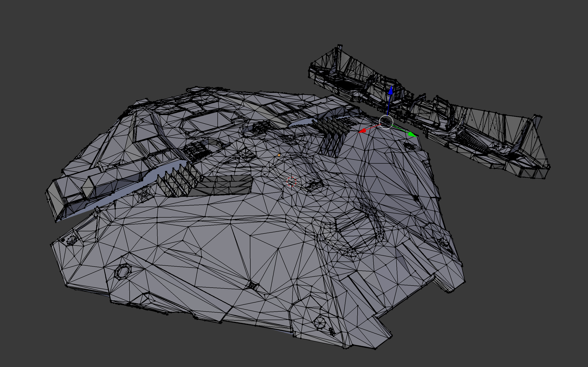This screenshot has width=588, height=367.
Task: Click the blue Z-axis manipulator arrow
Action: pyautogui.click(x=391, y=91)
